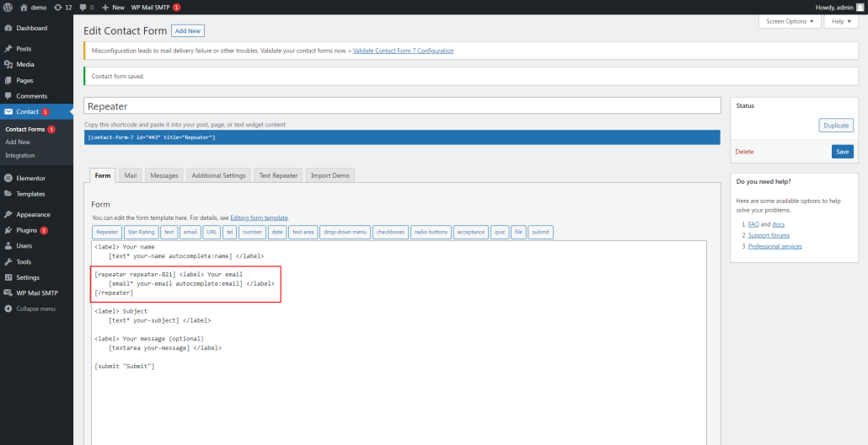The image size is (868, 445).
Task: Insert a text field tag
Action: coord(169,232)
